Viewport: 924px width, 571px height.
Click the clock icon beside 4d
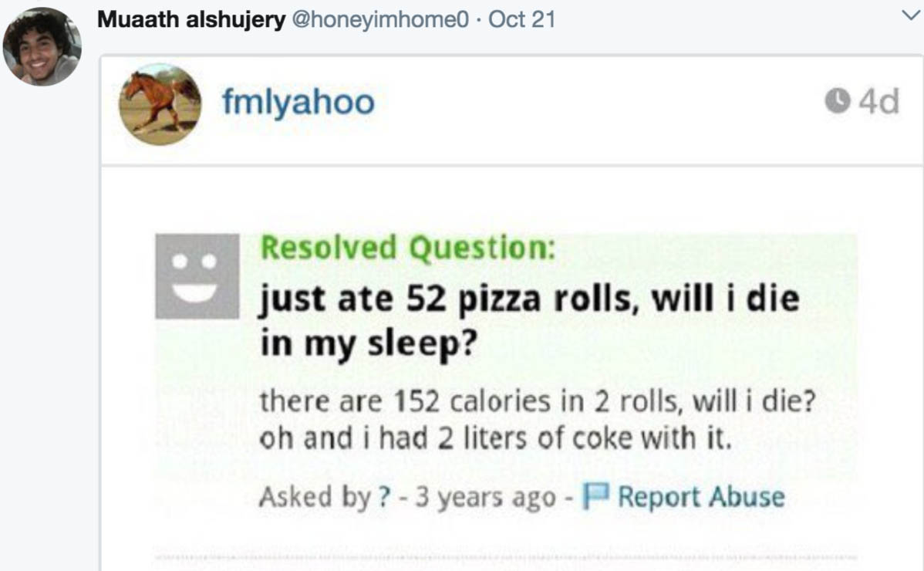point(835,101)
